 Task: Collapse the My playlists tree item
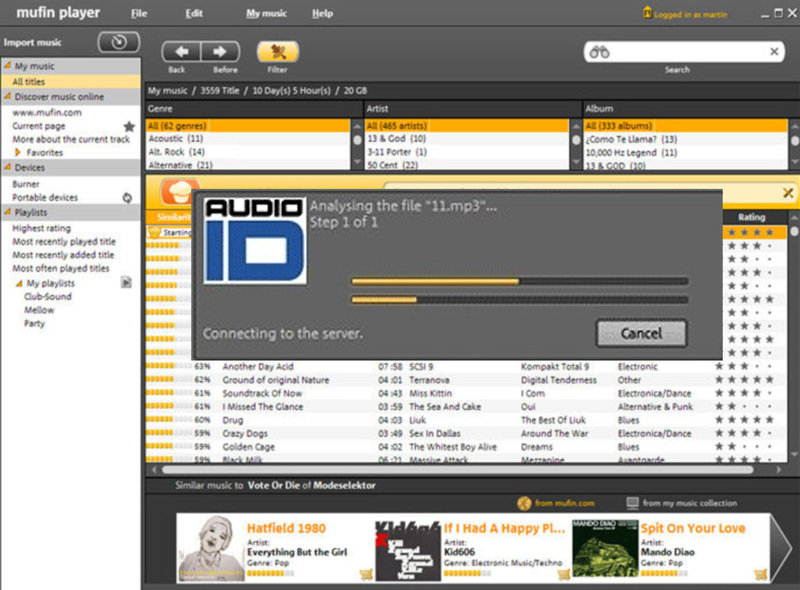[x=19, y=283]
